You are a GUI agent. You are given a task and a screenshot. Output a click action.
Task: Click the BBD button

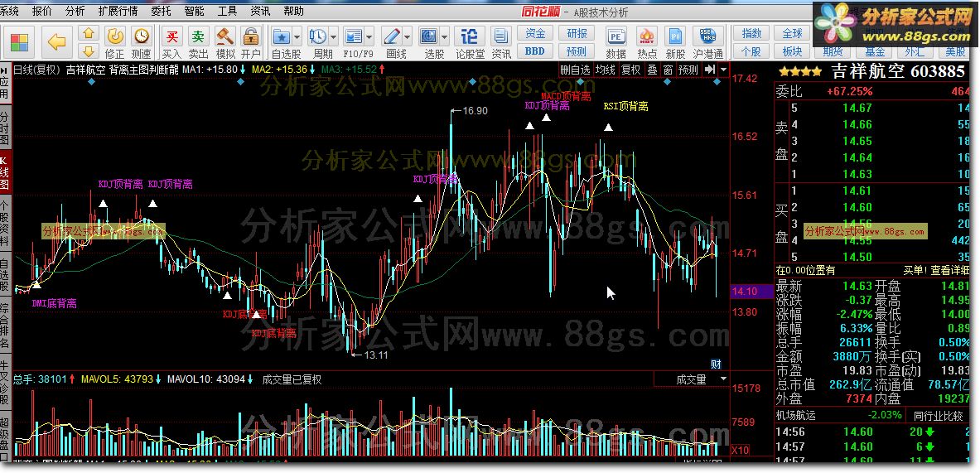click(535, 51)
